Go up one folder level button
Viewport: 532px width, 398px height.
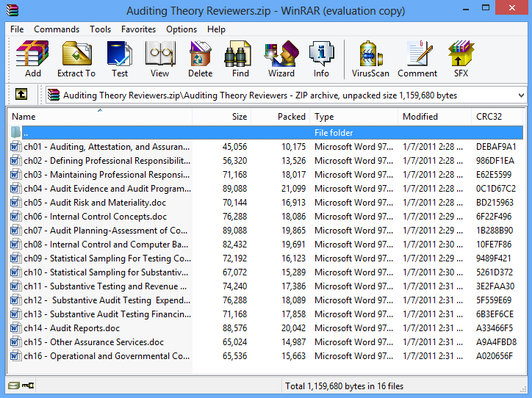coord(21,94)
